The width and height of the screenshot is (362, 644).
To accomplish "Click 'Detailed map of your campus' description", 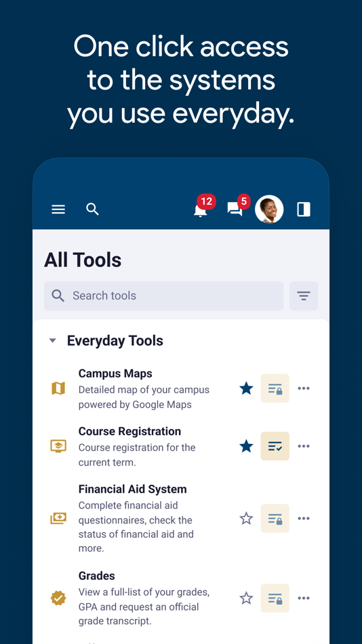I will click(x=144, y=397).
